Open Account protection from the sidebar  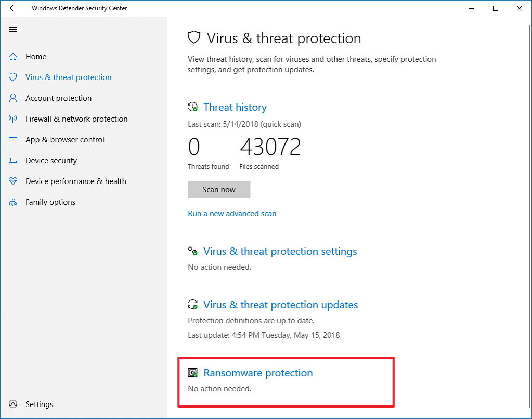[x=58, y=98]
